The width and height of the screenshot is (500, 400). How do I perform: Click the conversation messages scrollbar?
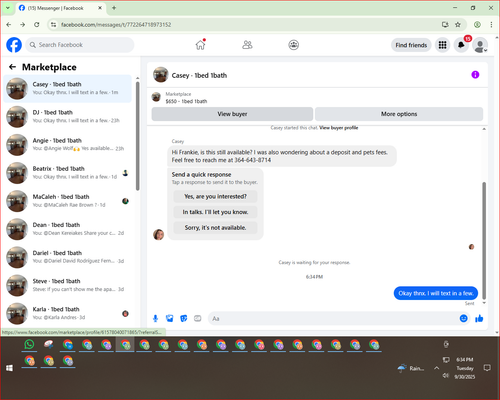click(484, 240)
